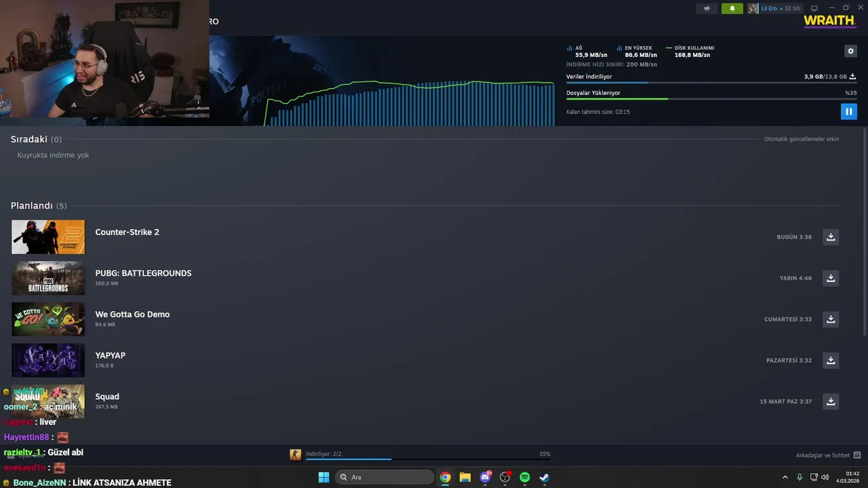Open File Explorer from the taskbar
Viewport: 868px width, 488px height.
coord(465,477)
